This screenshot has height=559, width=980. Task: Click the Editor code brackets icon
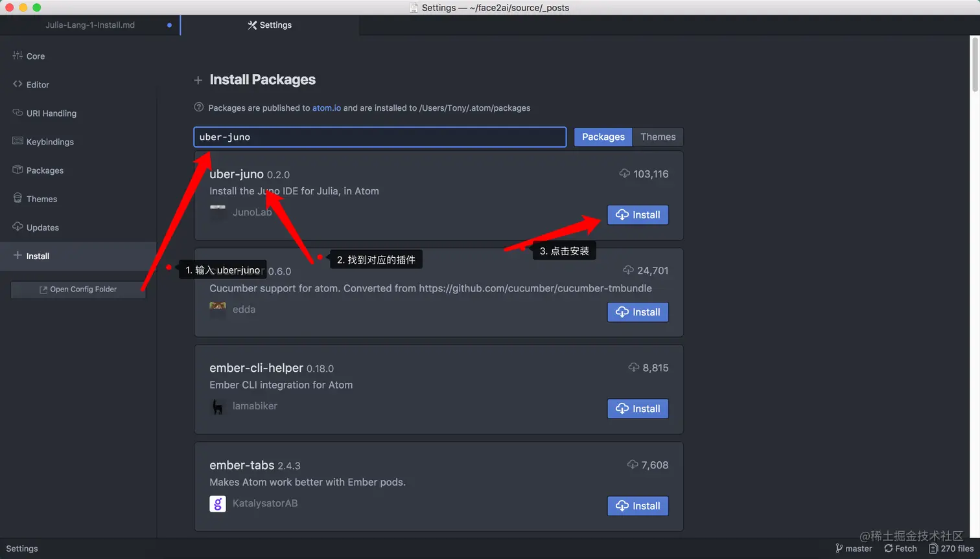[x=17, y=84]
